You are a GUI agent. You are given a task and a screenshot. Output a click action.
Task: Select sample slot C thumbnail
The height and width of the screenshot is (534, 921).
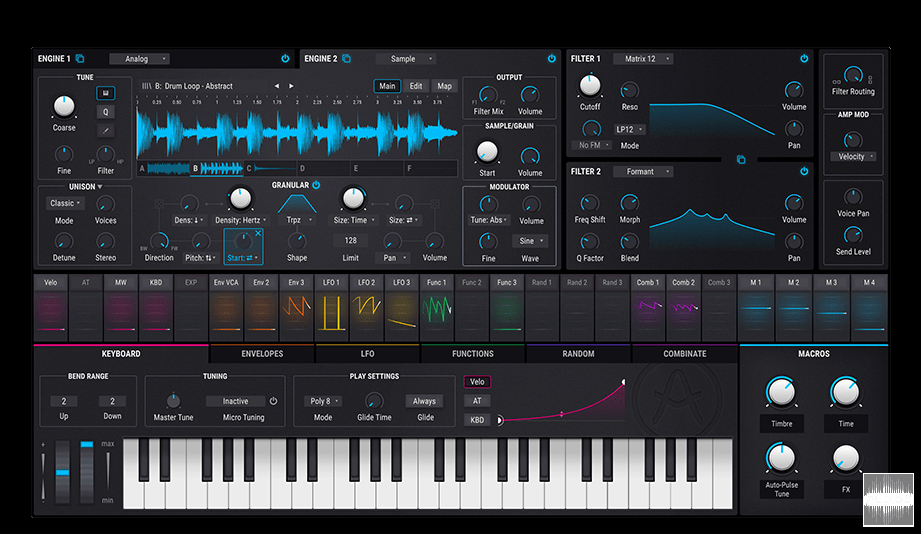pos(272,169)
